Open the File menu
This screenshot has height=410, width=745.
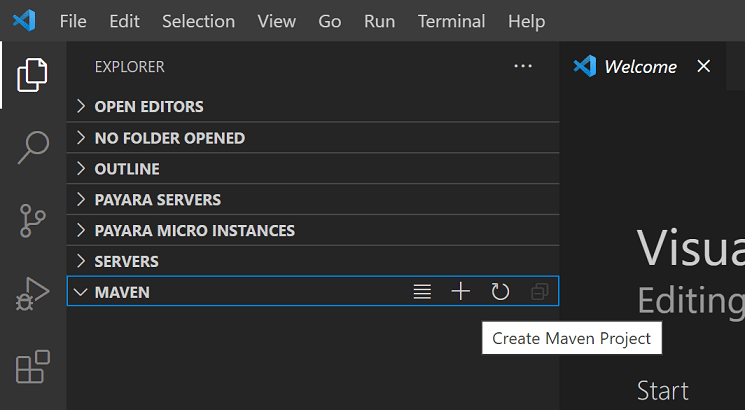click(74, 21)
